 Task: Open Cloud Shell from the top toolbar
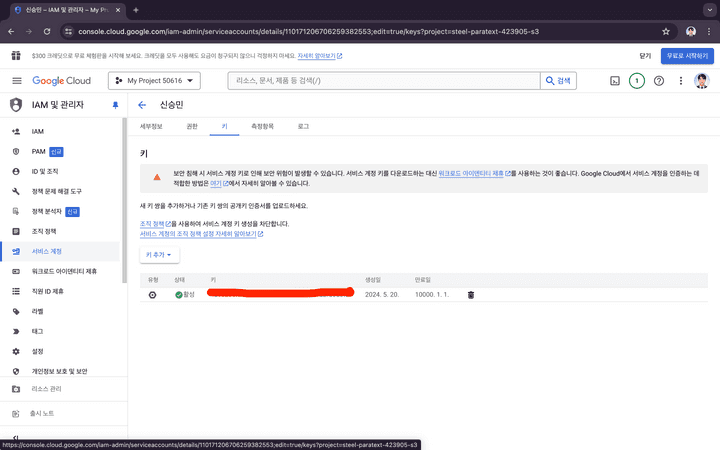pos(615,80)
